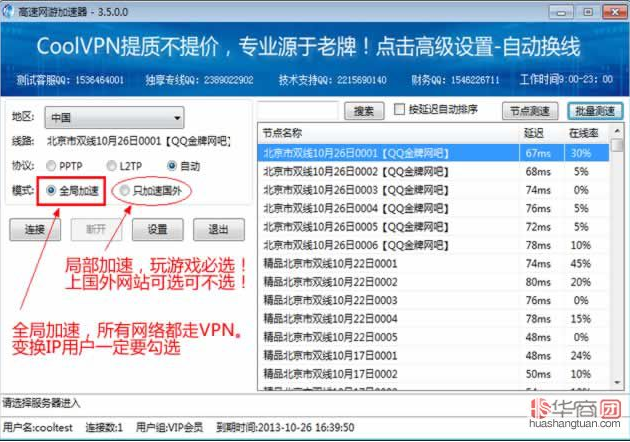Click the 连接 connect button
630x442 pixels.
tap(35, 230)
